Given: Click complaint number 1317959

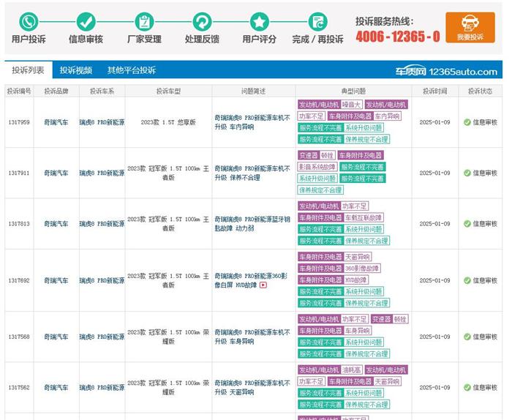Looking at the screenshot, I should coord(19,122).
